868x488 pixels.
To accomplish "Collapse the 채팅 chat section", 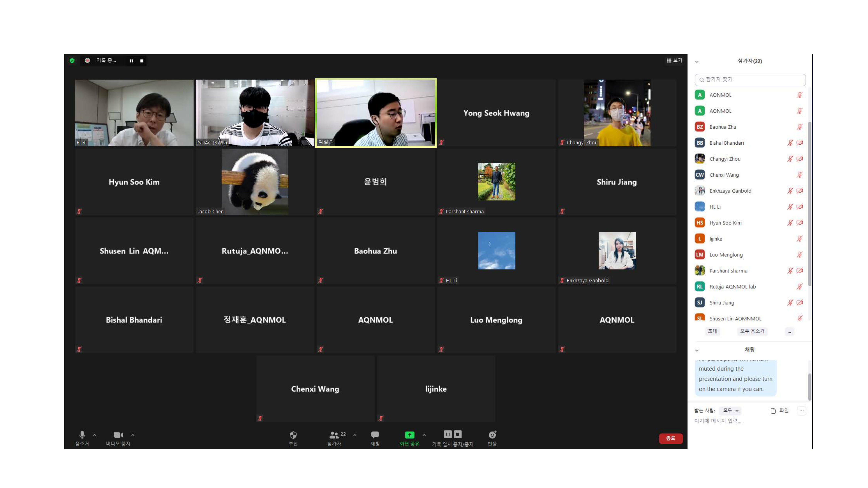I will tap(697, 350).
